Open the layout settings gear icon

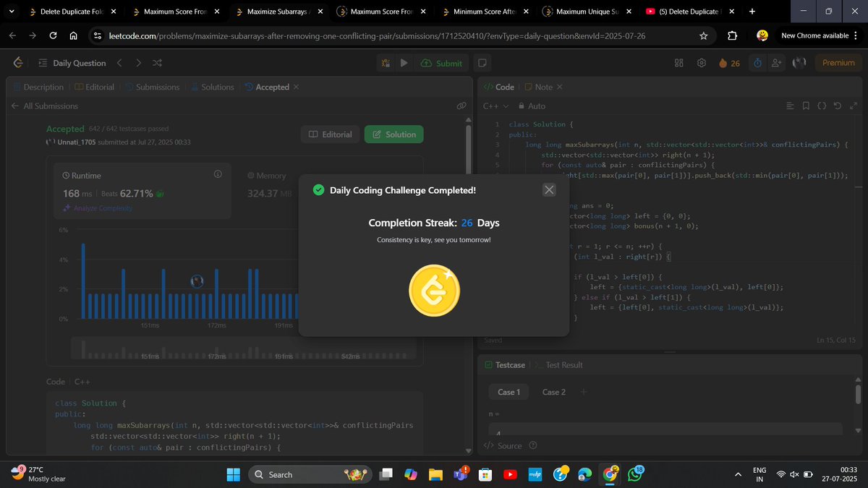coord(701,63)
